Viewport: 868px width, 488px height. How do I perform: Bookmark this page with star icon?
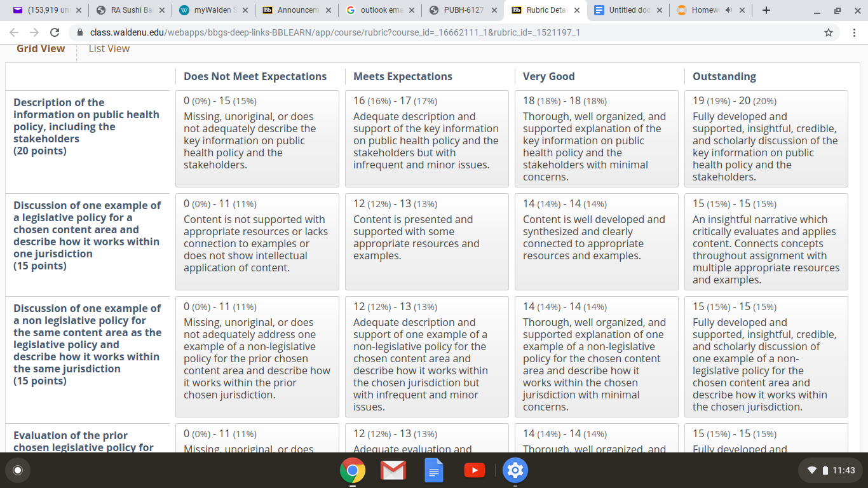point(829,32)
